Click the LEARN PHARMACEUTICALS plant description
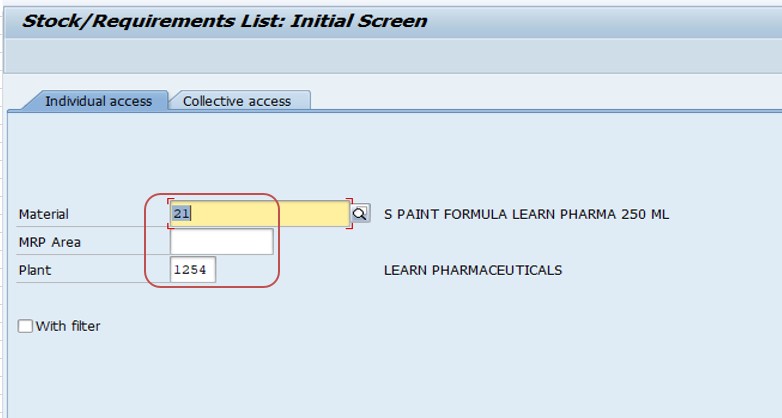Screen dimensions: 782x418 point(473,270)
